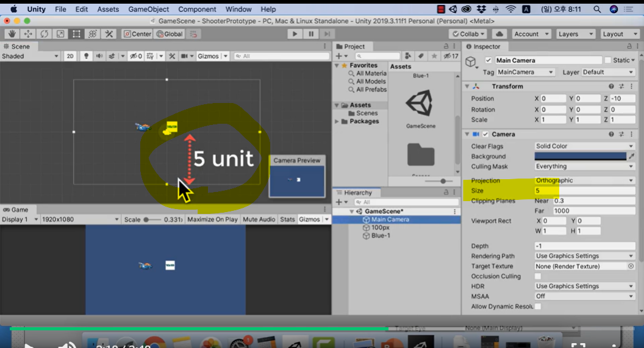Open the Layer Default dropdown
The image size is (644, 348).
608,73
